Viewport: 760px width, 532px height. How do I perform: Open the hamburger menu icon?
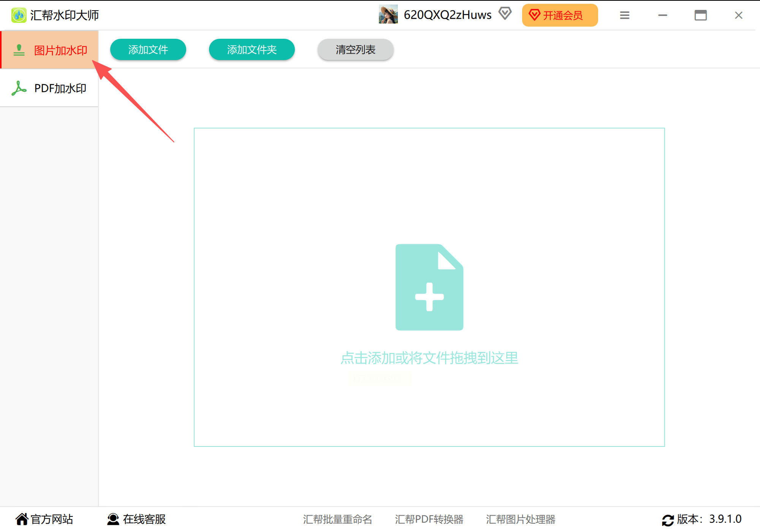coord(624,15)
